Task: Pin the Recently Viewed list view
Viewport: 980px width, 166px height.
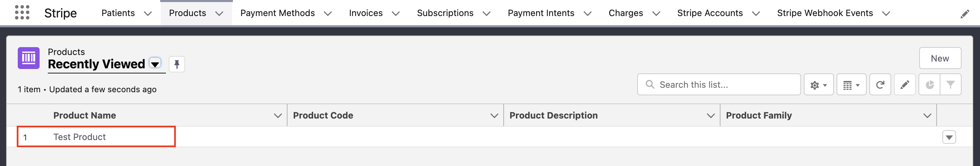Action: 177,64
